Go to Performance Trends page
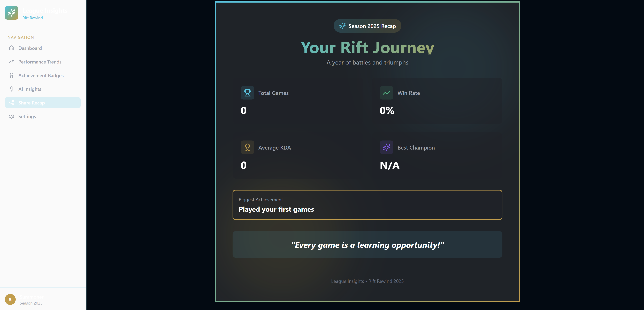 pyautogui.click(x=40, y=62)
